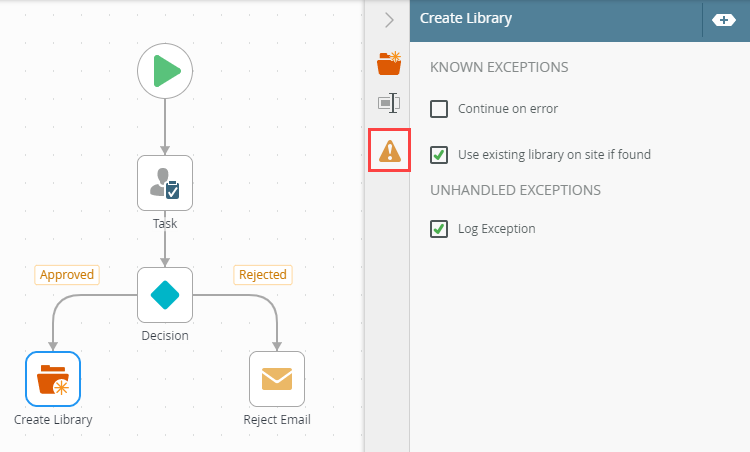Click the Create Library node label
Image resolution: width=750 pixels, height=452 pixels.
[x=53, y=420]
